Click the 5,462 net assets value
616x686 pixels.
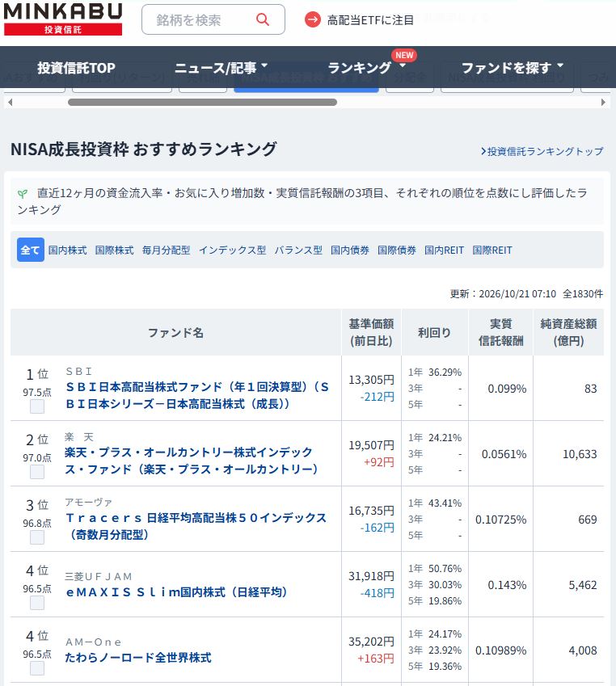pos(583,585)
